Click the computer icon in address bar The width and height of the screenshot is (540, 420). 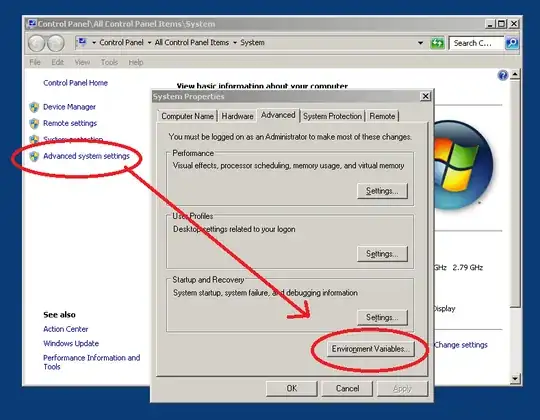point(82,42)
